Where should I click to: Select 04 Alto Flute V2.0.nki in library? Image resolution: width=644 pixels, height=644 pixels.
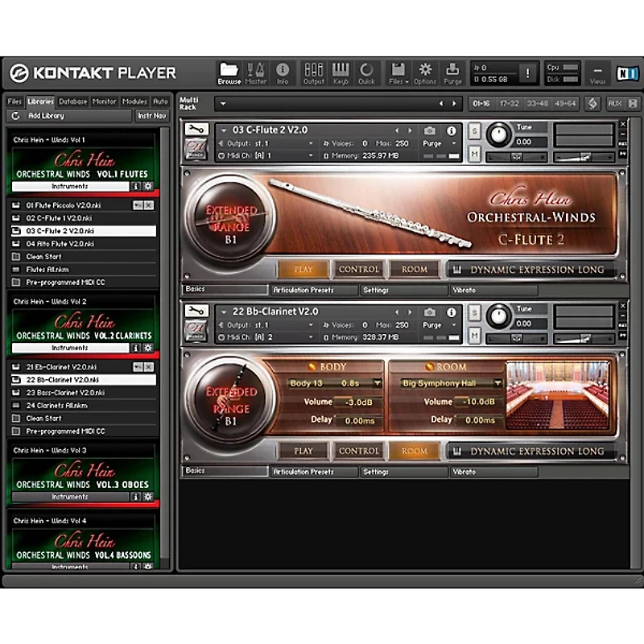(x=84, y=244)
